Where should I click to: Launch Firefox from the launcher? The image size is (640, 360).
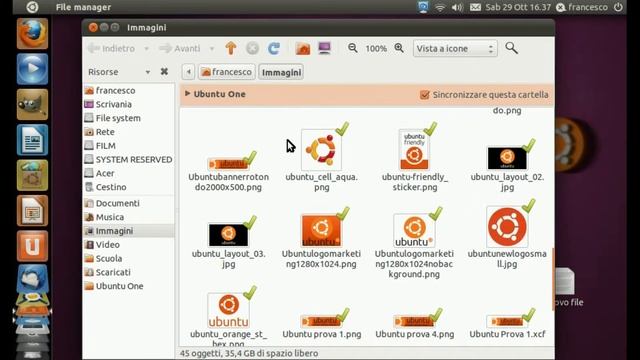pyautogui.click(x=32, y=33)
